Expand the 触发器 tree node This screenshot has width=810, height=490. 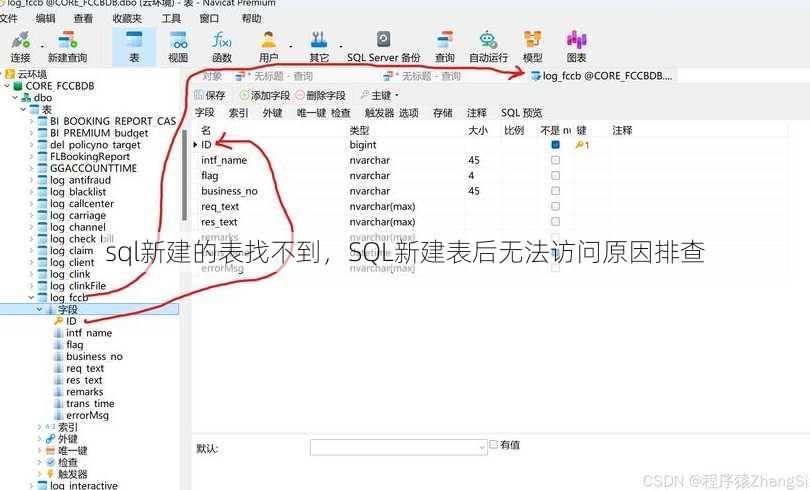pyautogui.click(x=39, y=474)
